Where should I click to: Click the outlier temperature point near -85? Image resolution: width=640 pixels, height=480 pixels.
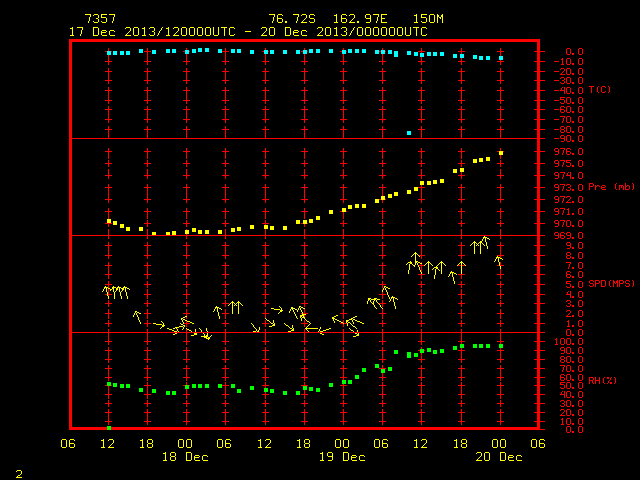pos(409,133)
